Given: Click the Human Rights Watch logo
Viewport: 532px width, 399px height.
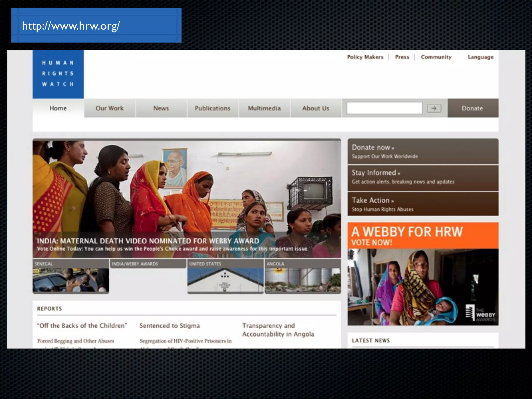Looking at the screenshot, I should pyautogui.click(x=58, y=74).
